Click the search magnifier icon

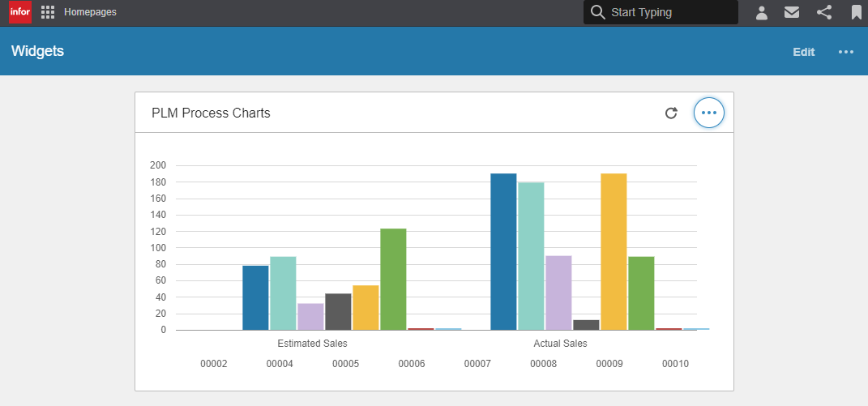[x=598, y=12]
